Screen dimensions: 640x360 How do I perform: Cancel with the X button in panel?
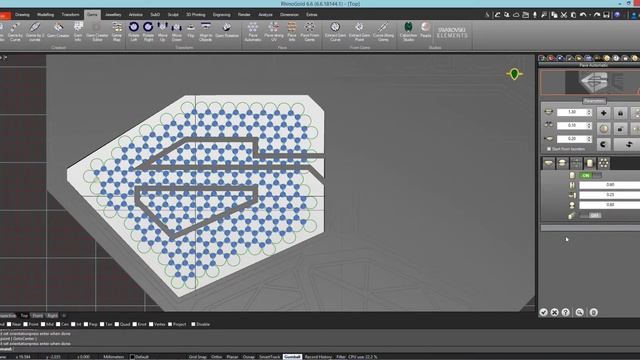tap(554, 312)
